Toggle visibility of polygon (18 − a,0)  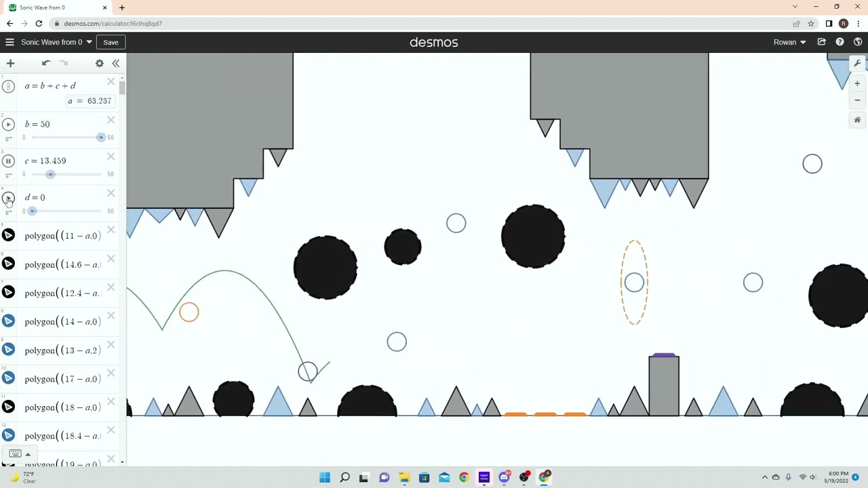(x=8, y=407)
